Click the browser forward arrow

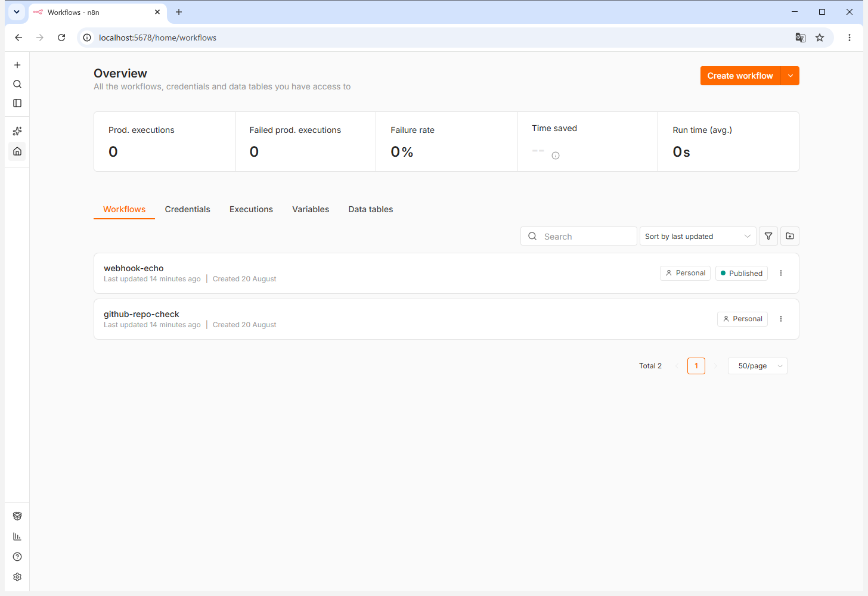(40, 38)
